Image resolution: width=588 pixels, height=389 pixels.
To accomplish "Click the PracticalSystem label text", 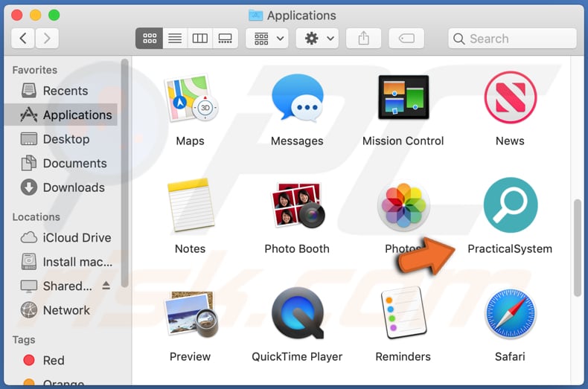I will (x=510, y=249).
